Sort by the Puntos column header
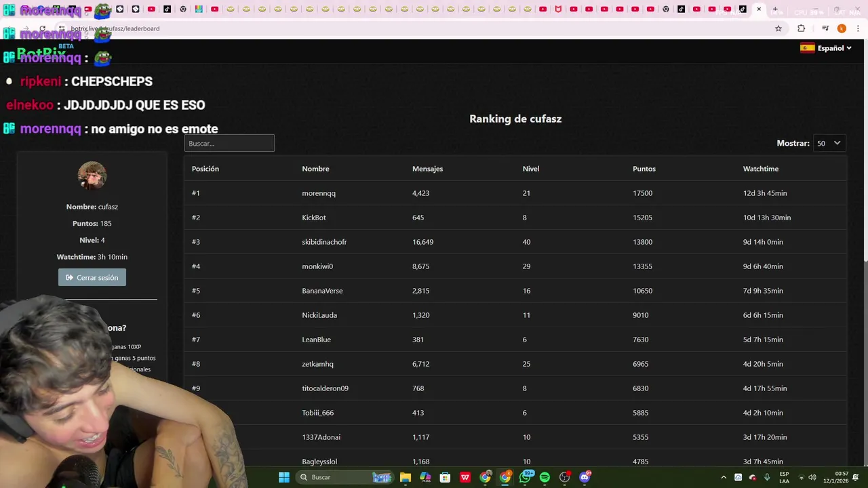 pyautogui.click(x=644, y=169)
